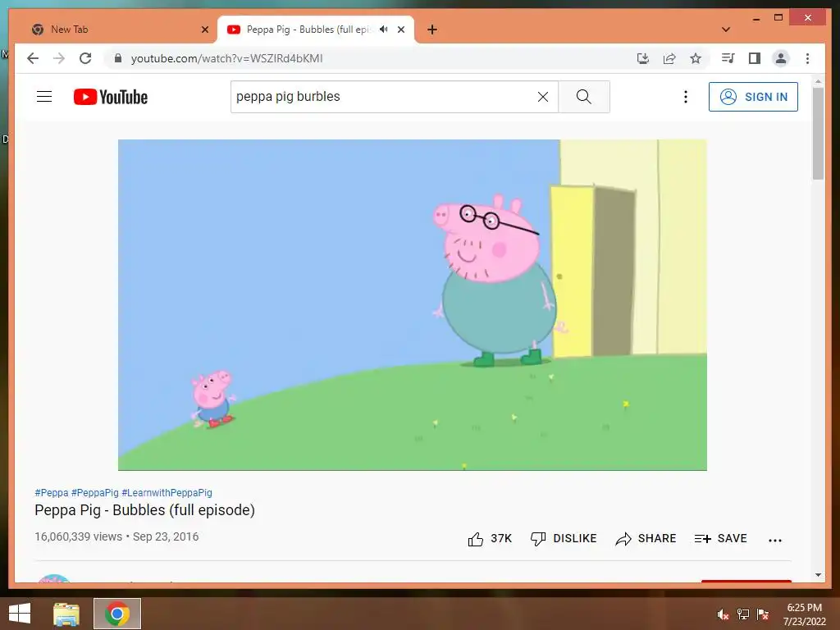View site information lock icon
The height and width of the screenshot is (630, 840).
click(118, 58)
